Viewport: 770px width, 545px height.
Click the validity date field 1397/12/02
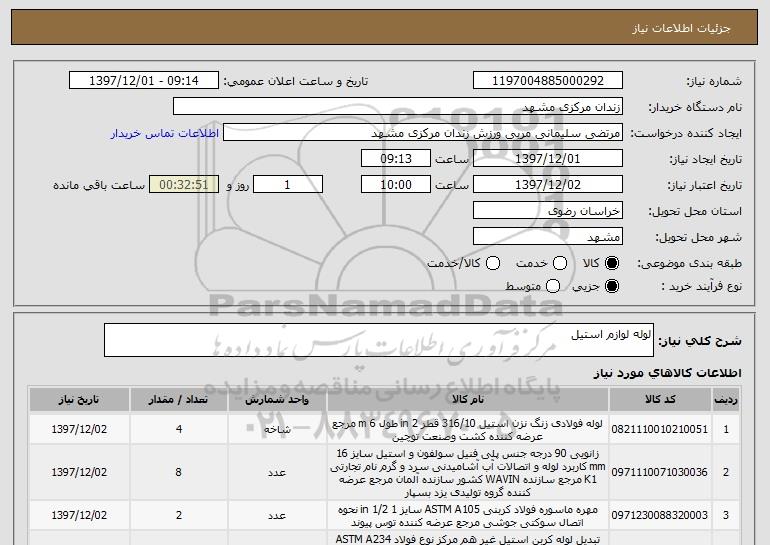coord(548,185)
